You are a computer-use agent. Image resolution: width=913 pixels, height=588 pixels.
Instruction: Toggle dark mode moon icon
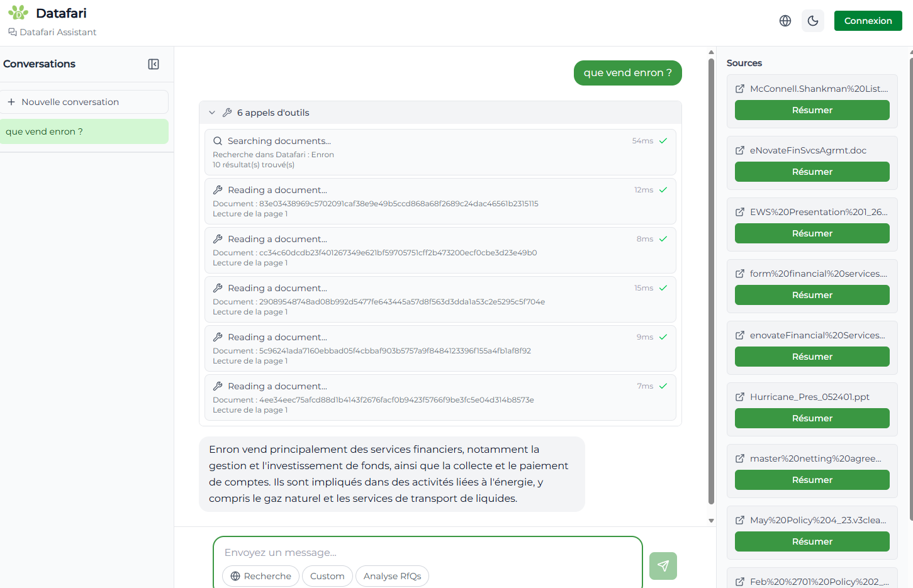(x=813, y=21)
